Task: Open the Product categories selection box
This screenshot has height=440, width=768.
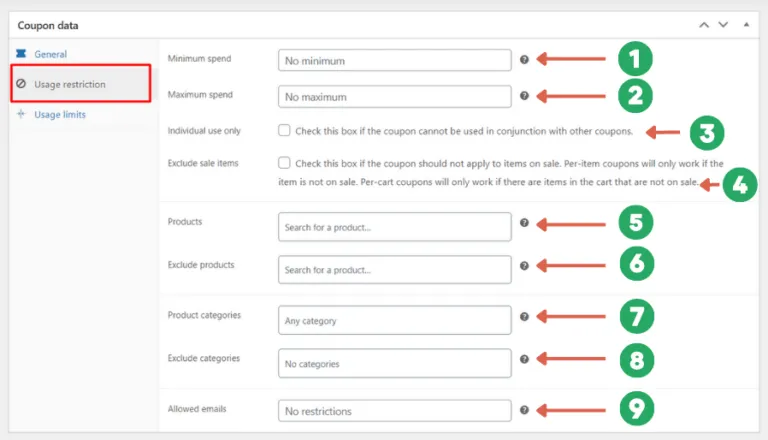Action: click(x=395, y=320)
